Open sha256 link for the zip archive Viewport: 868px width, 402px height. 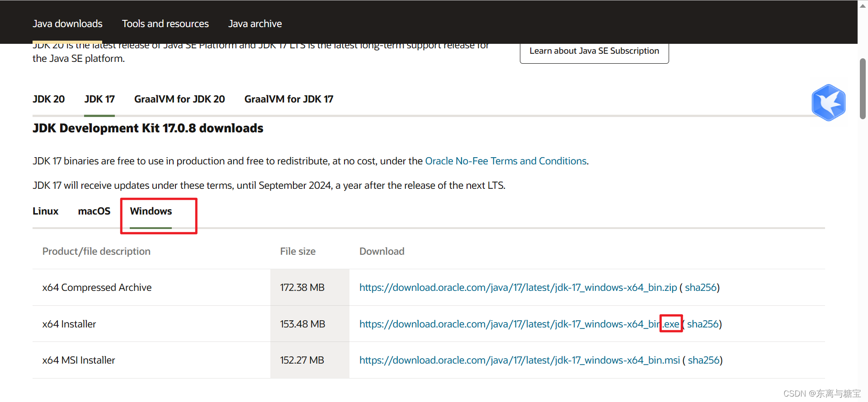coord(701,287)
